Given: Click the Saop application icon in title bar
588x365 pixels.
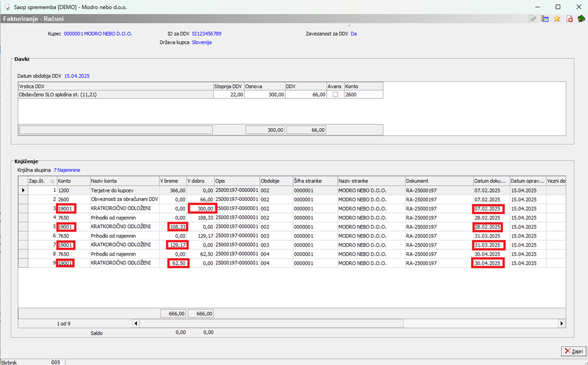Looking at the screenshot, I should click(x=7, y=6).
